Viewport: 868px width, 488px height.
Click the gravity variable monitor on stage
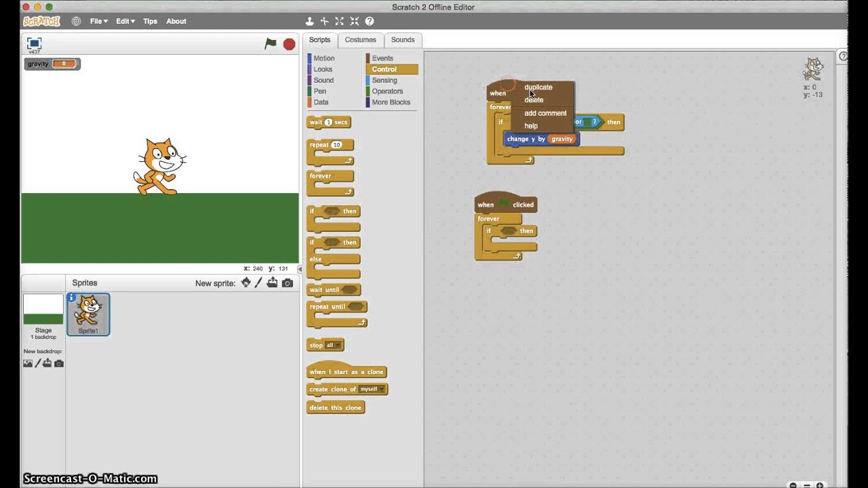coord(52,64)
